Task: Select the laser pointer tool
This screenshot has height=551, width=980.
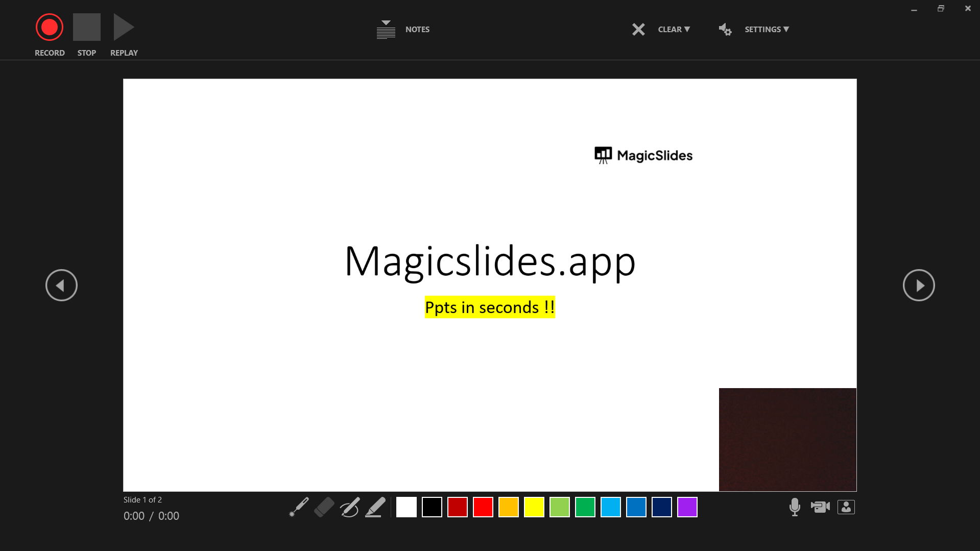Action: click(x=299, y=507)
